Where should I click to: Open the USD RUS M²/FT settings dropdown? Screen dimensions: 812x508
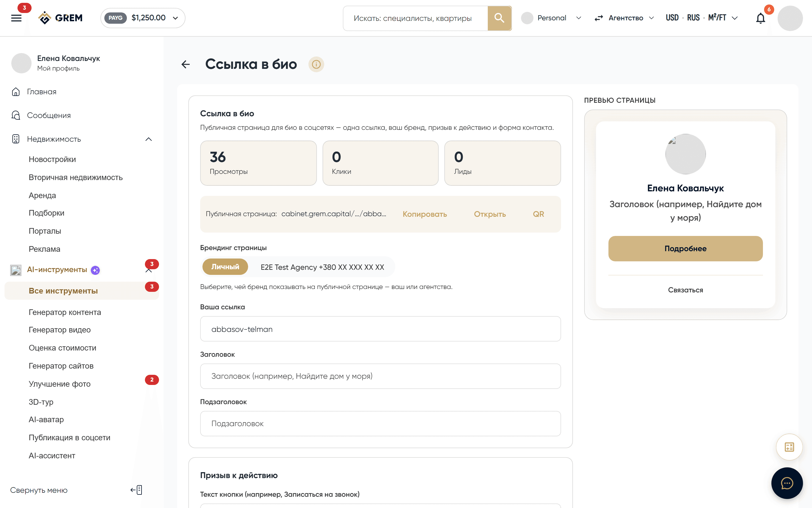pos(702,18)
